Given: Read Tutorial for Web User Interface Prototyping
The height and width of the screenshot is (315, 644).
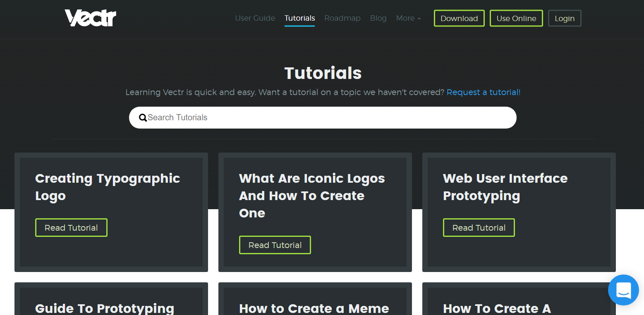Looking at the screenshot, I should [479, 228].
